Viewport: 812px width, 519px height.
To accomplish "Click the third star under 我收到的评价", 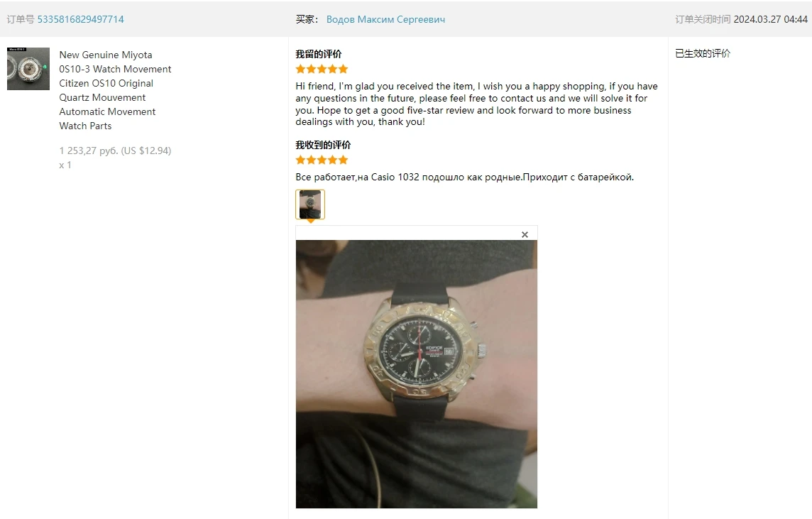I will (x=322, y=160).
